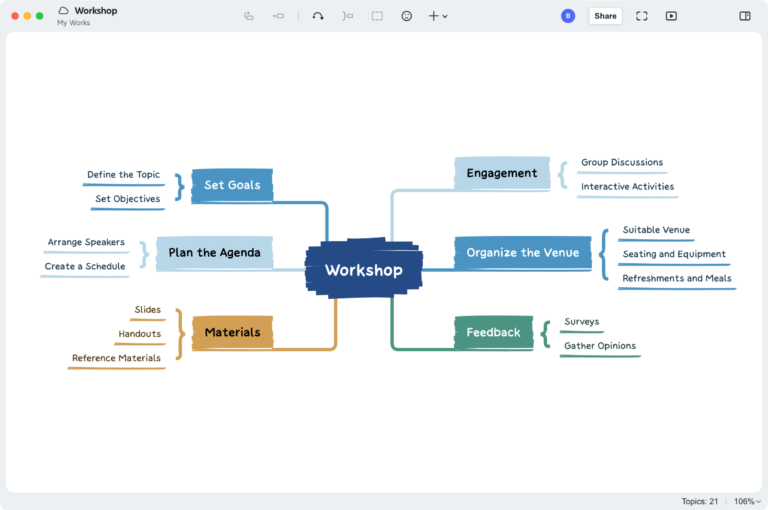Enter full screen ZEN mode icon
Screen dimensions: 768x510
642,16
